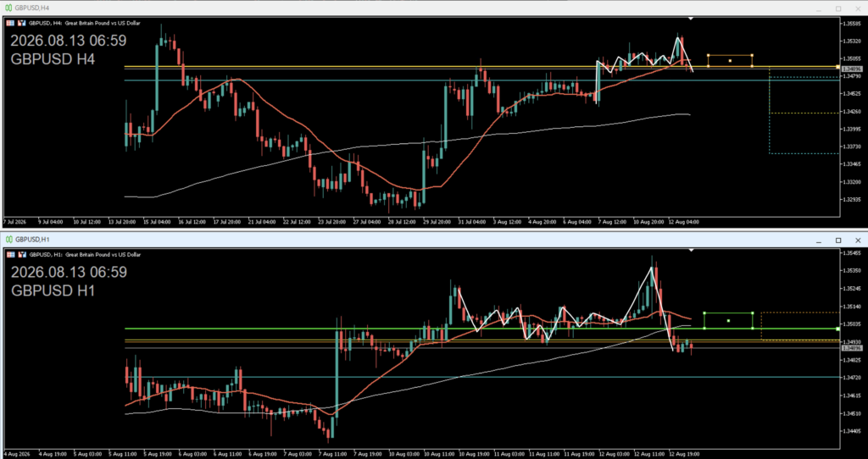Open the blue-red grid icon in H1 chart
Viewport: 868px width, 459px height.
coord(11,255)
